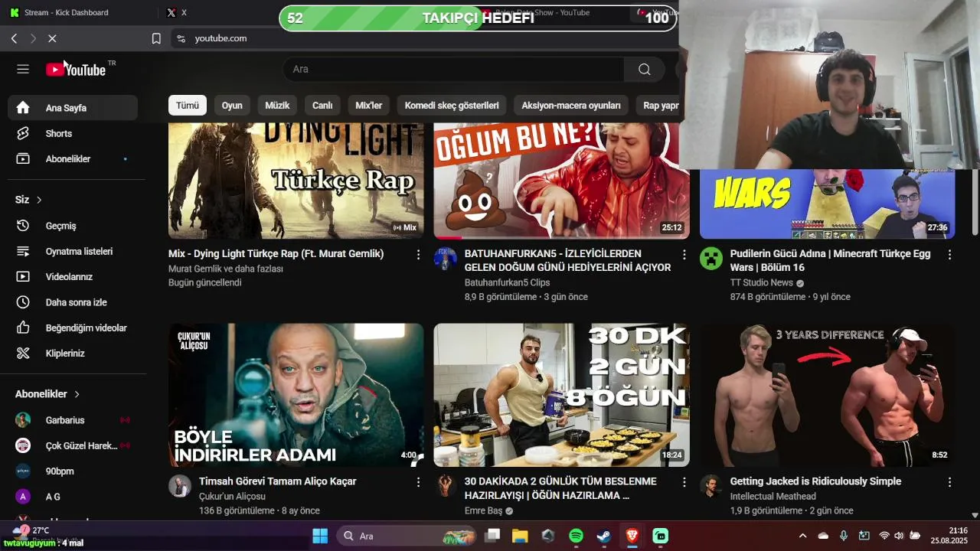
Task: Open 3 Years Difference thumbnail
Action: pos(827,395)
